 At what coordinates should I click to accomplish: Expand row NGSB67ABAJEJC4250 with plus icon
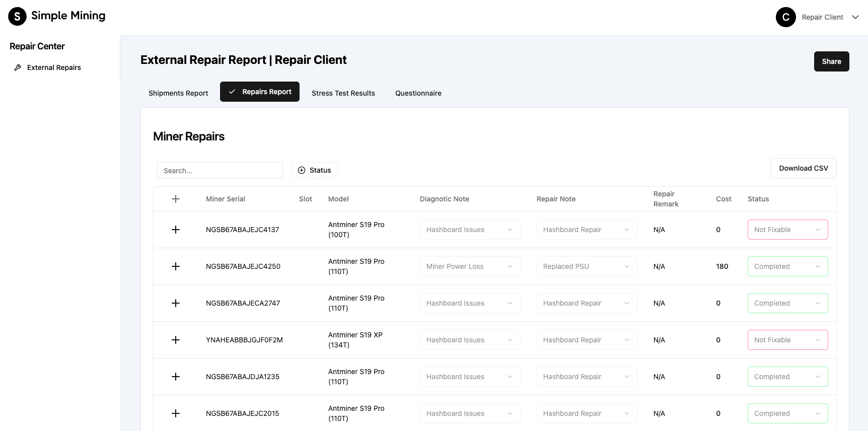pos(176,266)
